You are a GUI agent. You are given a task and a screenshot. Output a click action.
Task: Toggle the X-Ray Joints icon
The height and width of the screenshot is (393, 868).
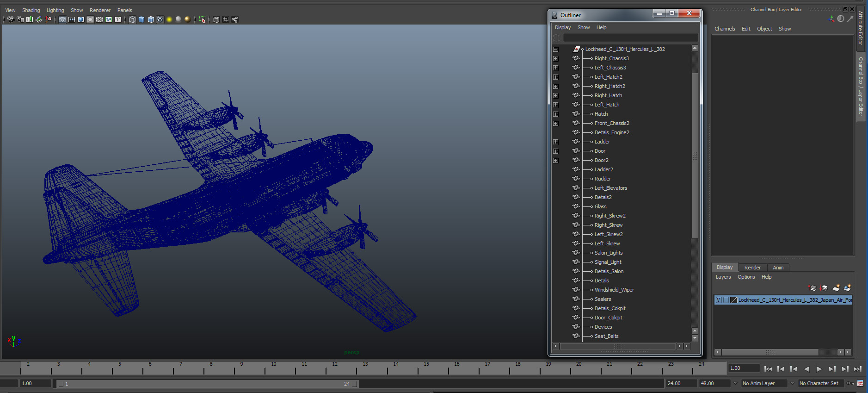(234, 19)
